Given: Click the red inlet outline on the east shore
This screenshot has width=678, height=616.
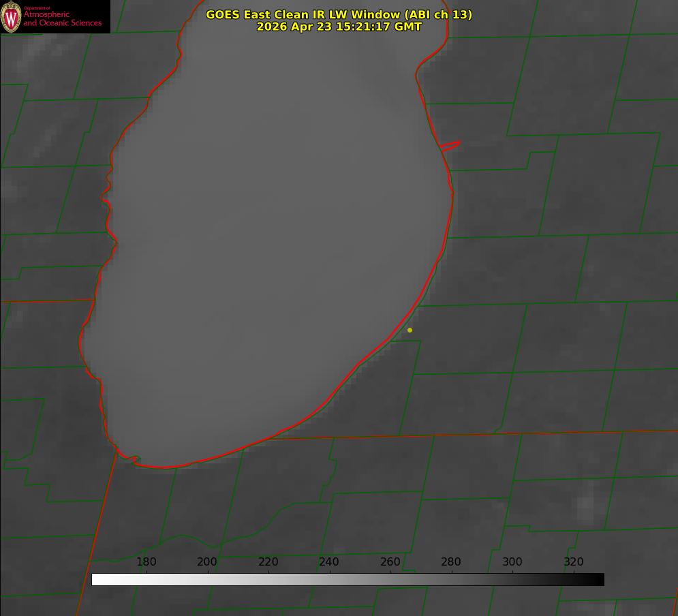Looking at the screenshot, I should pyautogui.click(x=450, y=146).
